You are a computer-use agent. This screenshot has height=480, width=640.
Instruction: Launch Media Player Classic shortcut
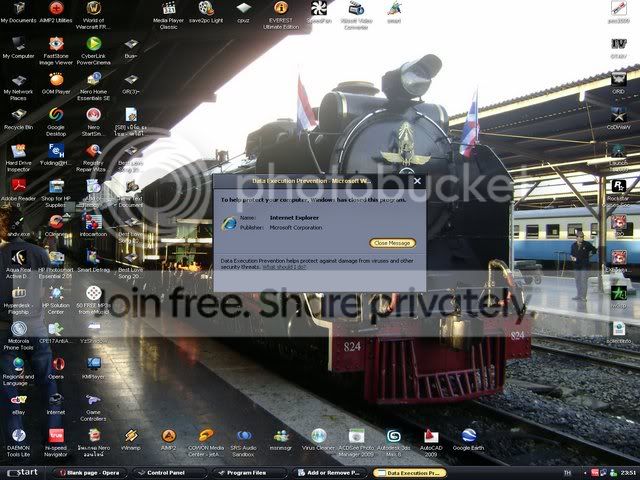click(169, 10)
